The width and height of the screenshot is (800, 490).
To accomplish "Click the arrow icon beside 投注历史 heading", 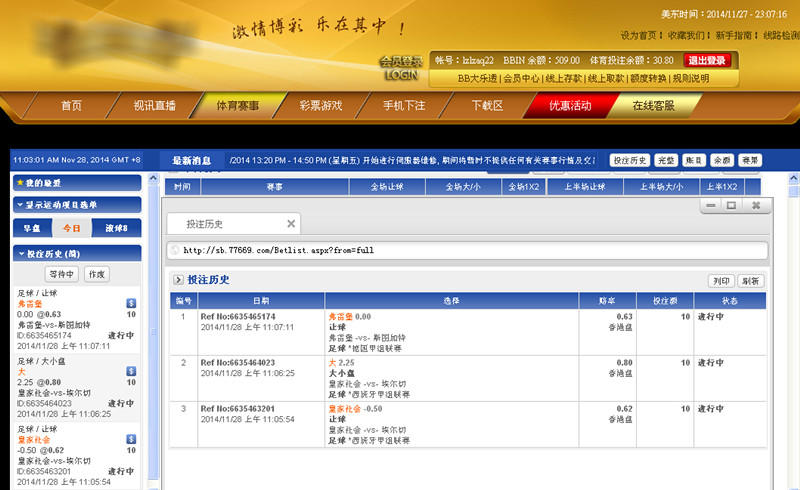I will pyautogui.click(x=178, y=280).
